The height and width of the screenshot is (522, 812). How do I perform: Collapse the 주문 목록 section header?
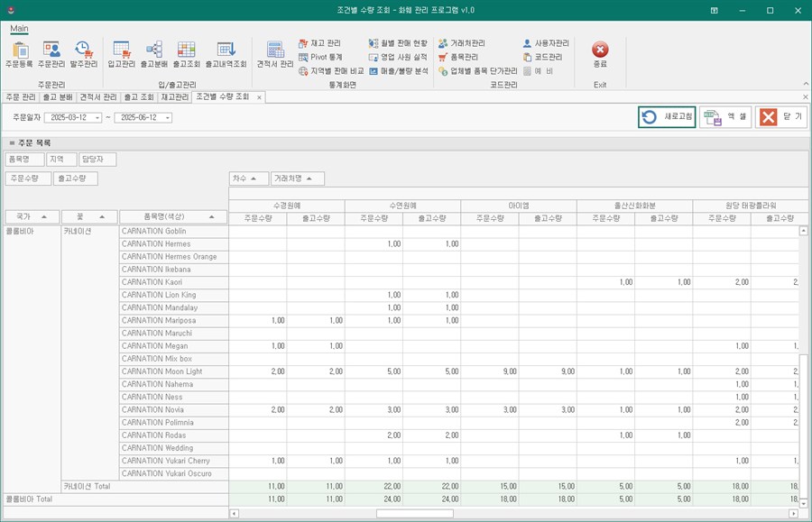(x=12, y=142)
